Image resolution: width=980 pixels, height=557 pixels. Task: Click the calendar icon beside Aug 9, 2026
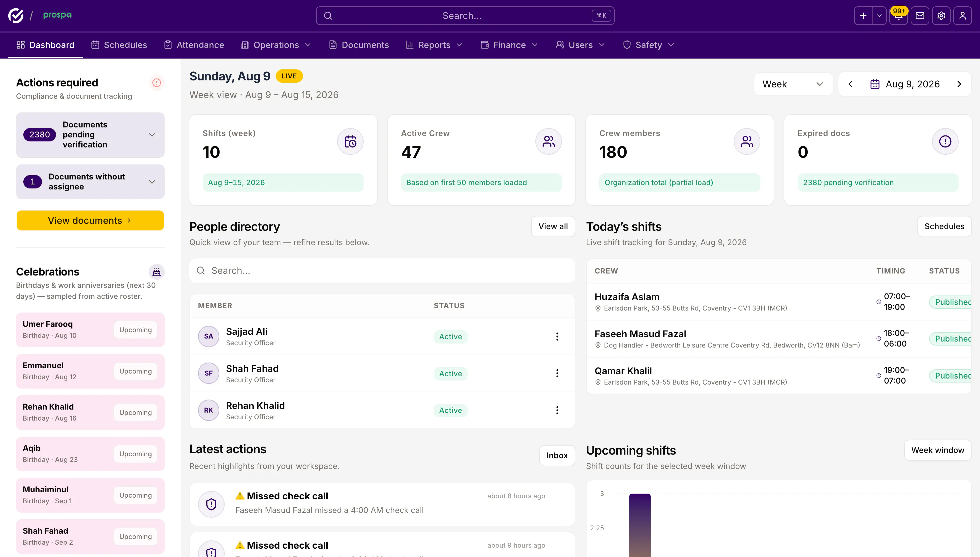[x=875, y=84]
